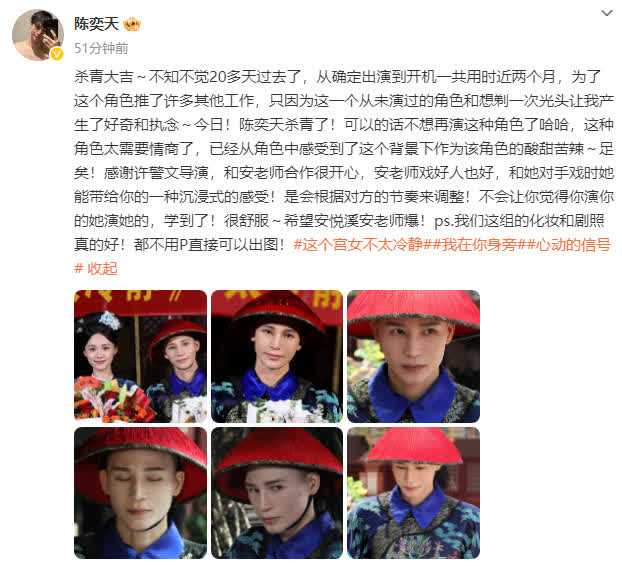Expand the post options chevron menu
This screenshot has width=622, height=566.
click(x=607, y=13)
